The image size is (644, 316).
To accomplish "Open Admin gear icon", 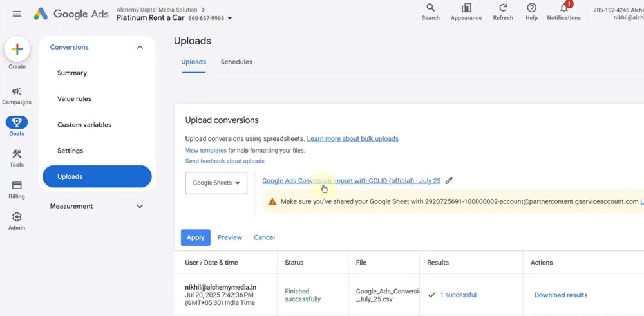I will tap(17, 217).
